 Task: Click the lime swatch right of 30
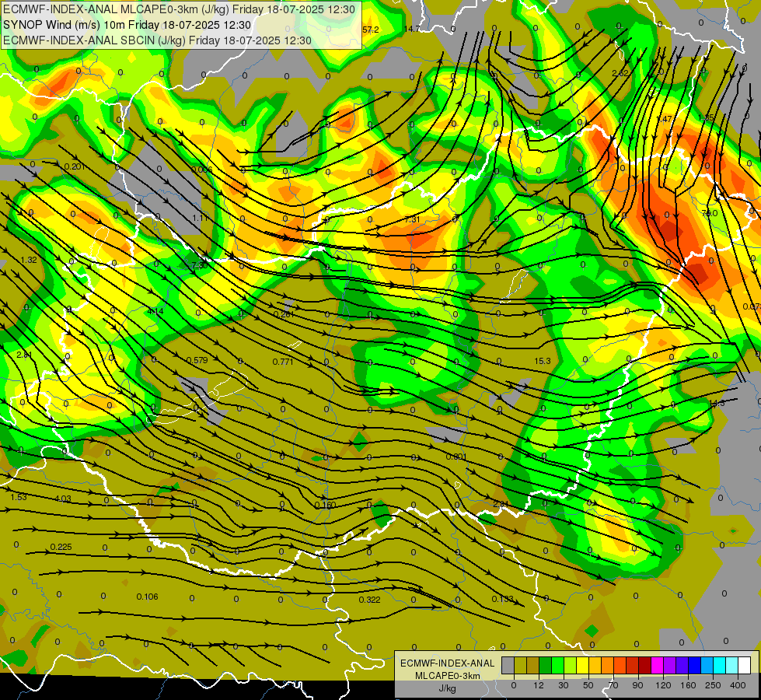(x=571, y=665)
